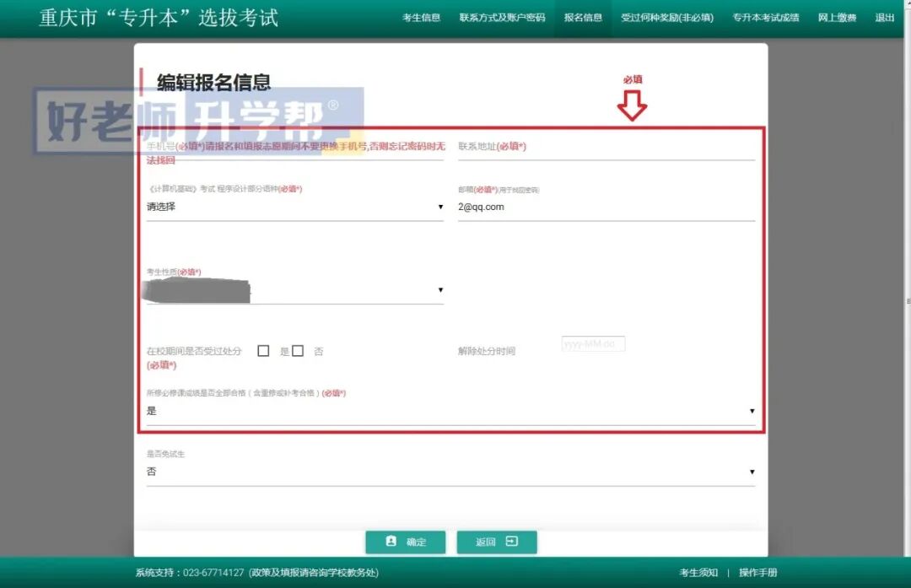Open the 联系方式及账户密码 page
Viewport: 911px width, 588px height.
pos(502,18)
